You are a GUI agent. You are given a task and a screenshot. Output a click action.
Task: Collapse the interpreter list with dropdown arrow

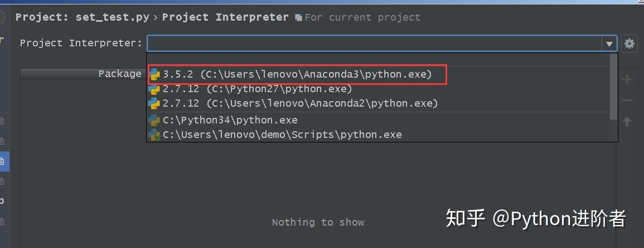tap(609, 44)
